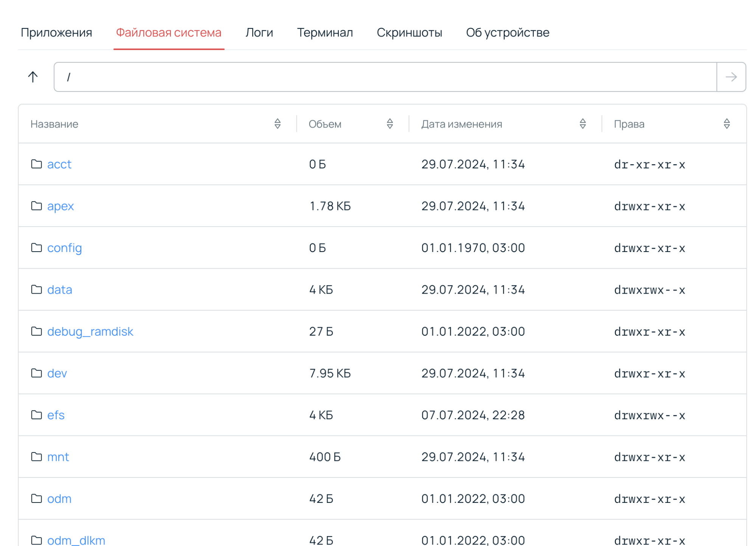Select the Об устройстве tab
The width and height of the screenshot is (756, 546).
coord(507,33)
